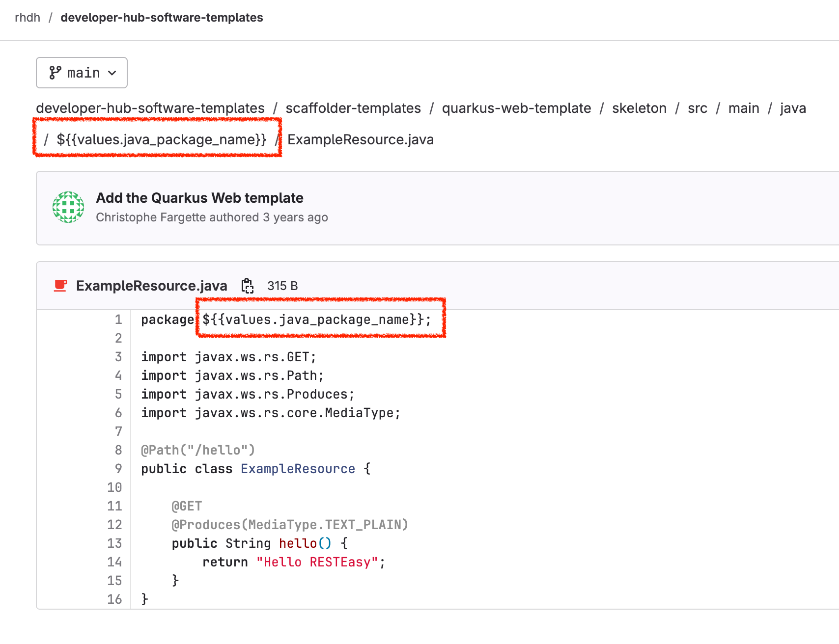
Task: Open the main branch selector dropdown
Action: 82,72
